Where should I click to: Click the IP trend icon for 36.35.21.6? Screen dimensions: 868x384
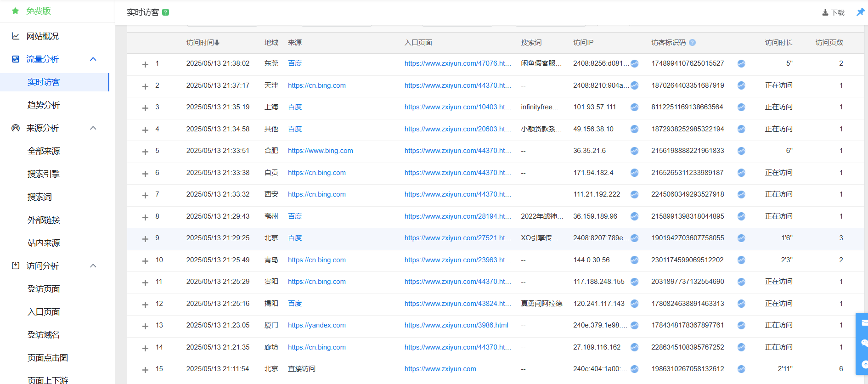coord(634,151)
